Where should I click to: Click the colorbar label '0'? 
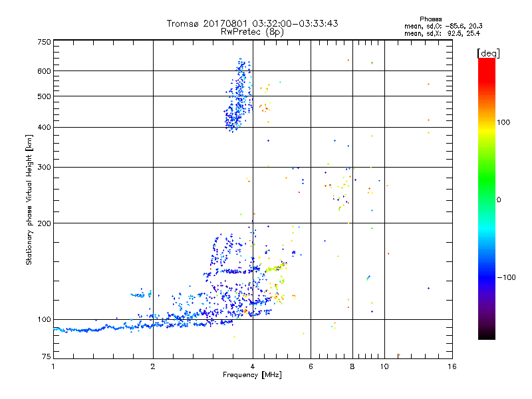pyautogui.click(x=499, y=200)
